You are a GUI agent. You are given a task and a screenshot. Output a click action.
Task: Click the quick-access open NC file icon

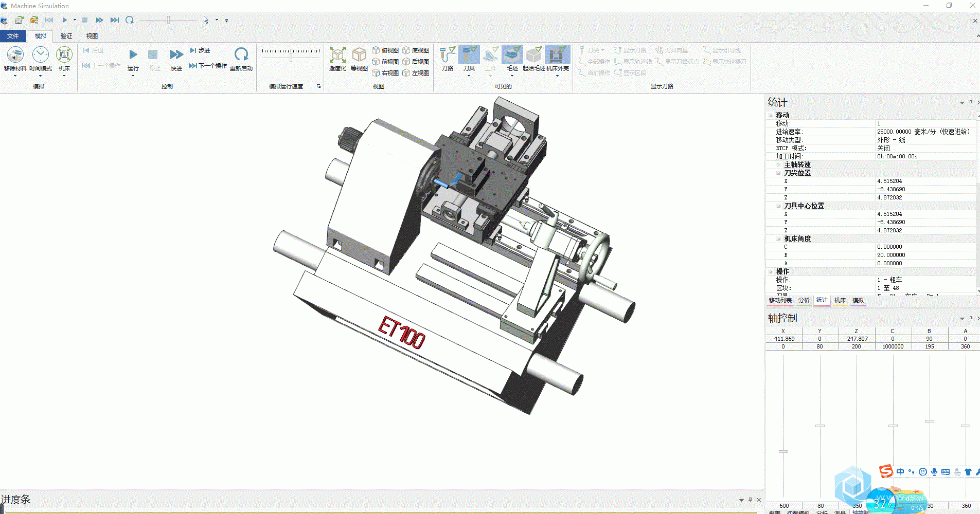click(x=34, y=20)
